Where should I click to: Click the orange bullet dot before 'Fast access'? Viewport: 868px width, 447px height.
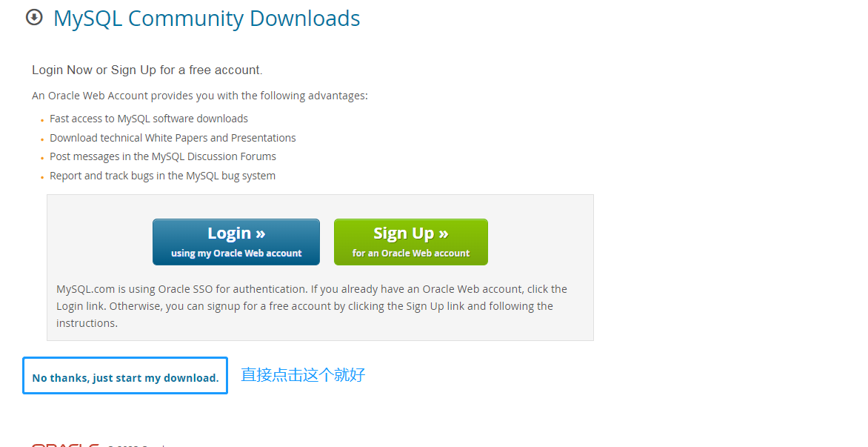42,120
